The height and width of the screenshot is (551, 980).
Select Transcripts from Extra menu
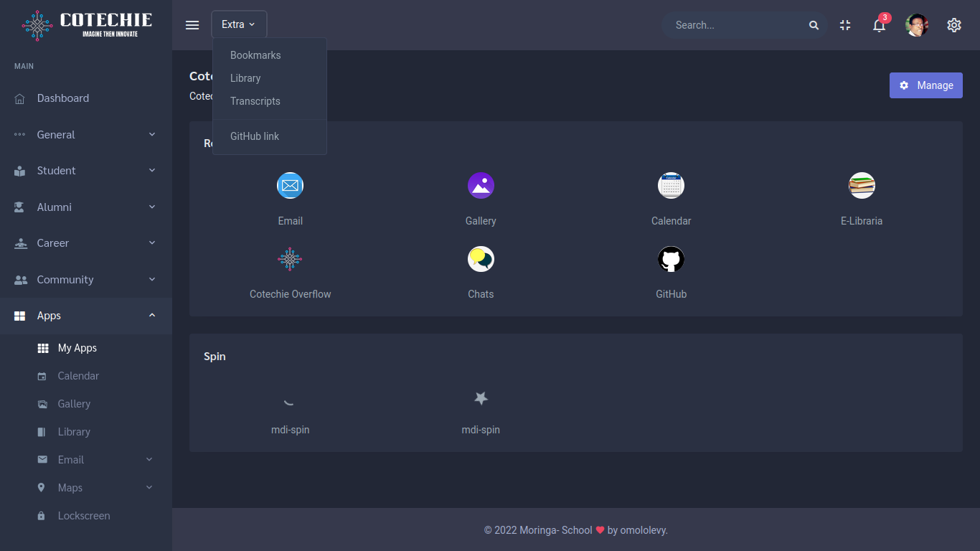point(270,101)
